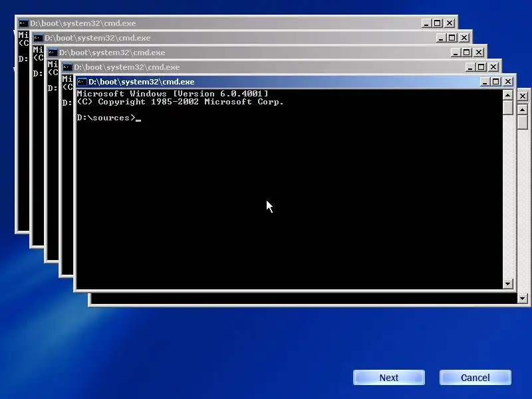Click cmd icon of fourth cmd window behind the active one
The width and height of the screenshot is (532, 399).
pos(67,67)
